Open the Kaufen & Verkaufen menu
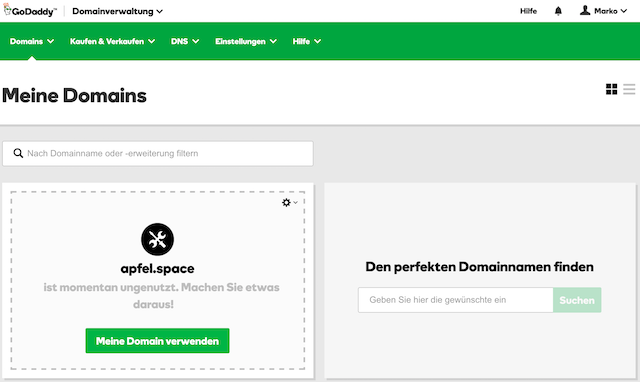This screenshot has width=640, height=382. 112,41
